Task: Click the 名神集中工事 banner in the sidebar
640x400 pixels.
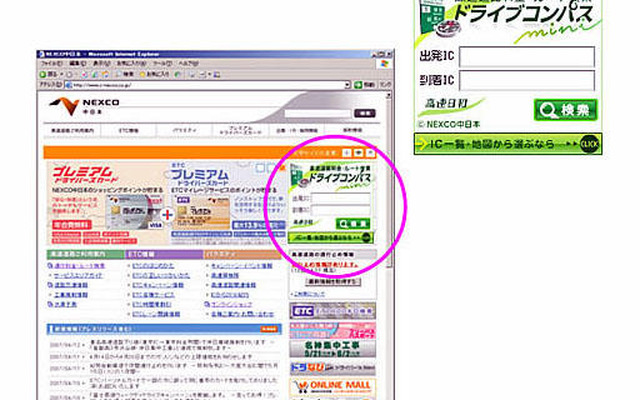Action: click(x=333, y=349)
